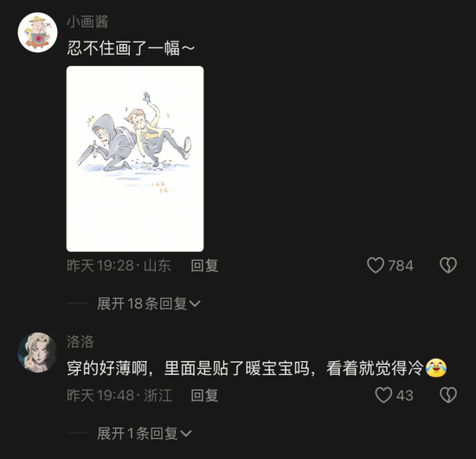This screenshot has height=459, width=476.
Task: Open 小画酱's profile avatar
Action: (x=37, y=32)
